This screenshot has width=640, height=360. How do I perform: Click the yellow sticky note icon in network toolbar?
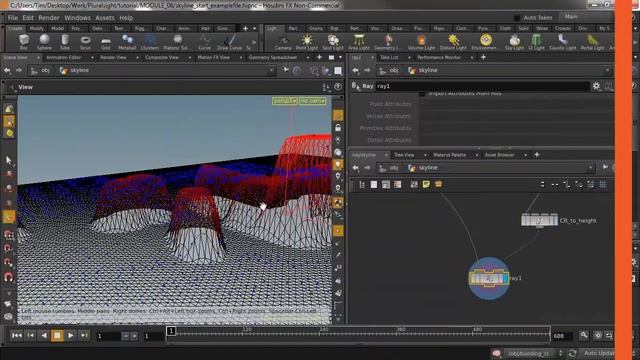426,184
